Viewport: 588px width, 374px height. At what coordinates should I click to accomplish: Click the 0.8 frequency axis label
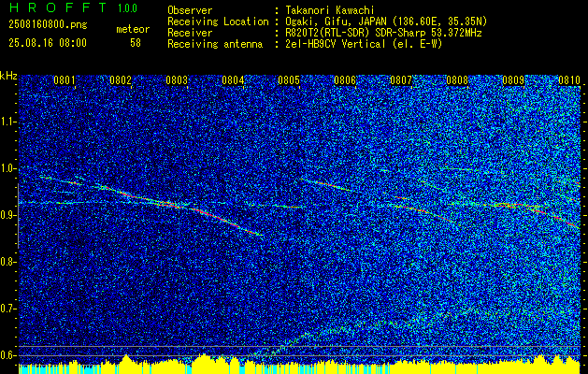(7, 262)
